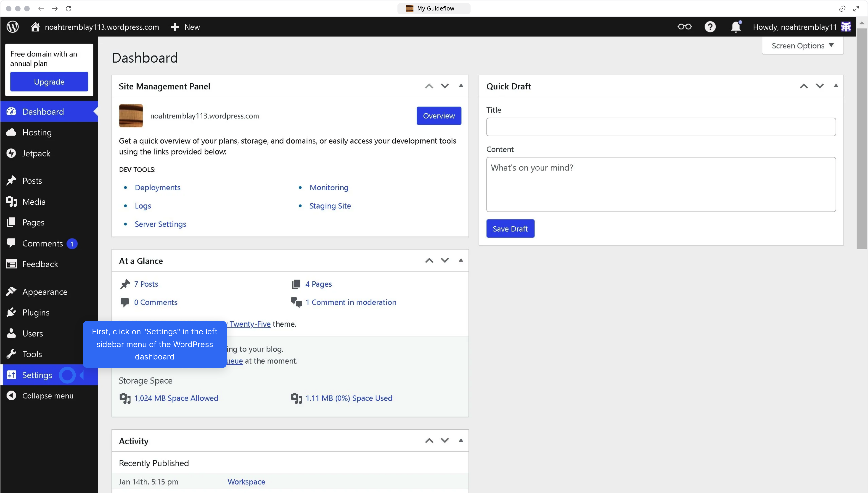Expand the Screen Options dropdown

point(802,46)
